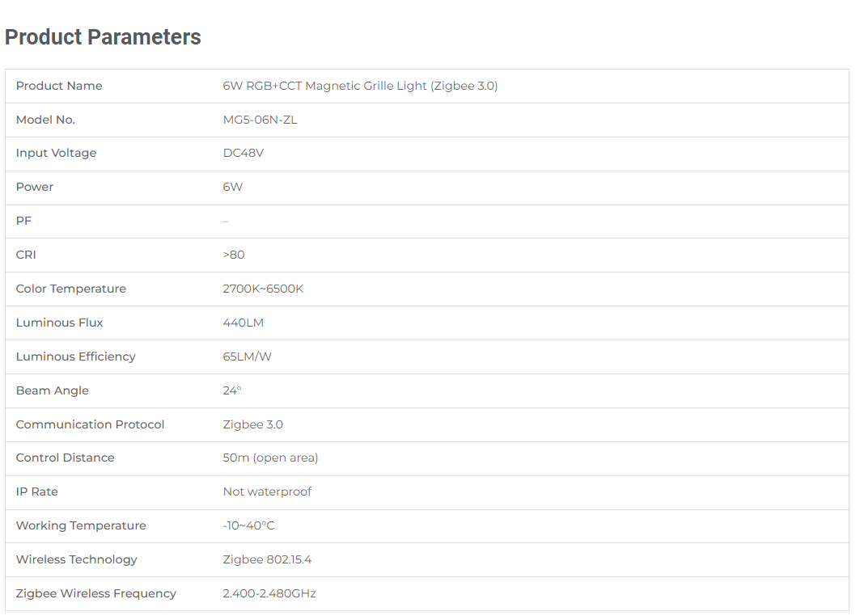The height and width of the screenshot is (616, 860).
Task: Select the CRI value >80
Action: [234, 255]
